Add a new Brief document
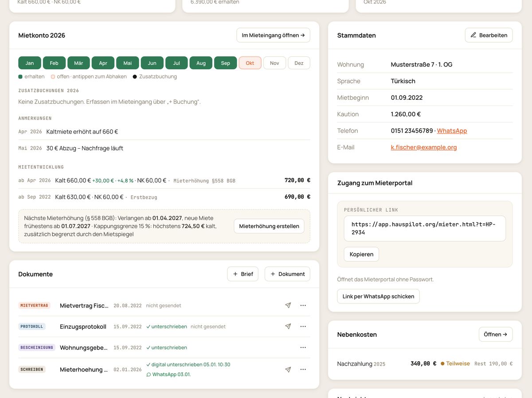 (x=243, y=274)
